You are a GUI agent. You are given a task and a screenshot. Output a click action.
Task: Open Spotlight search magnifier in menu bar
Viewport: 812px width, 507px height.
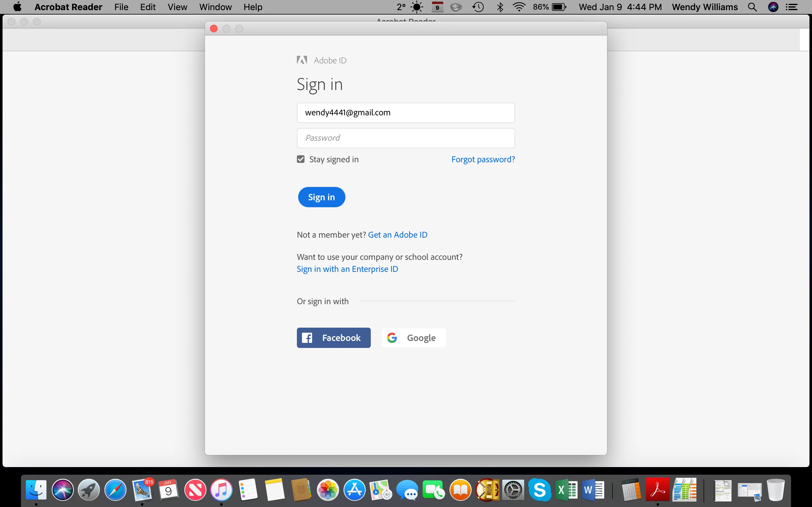tap(752, 7)
